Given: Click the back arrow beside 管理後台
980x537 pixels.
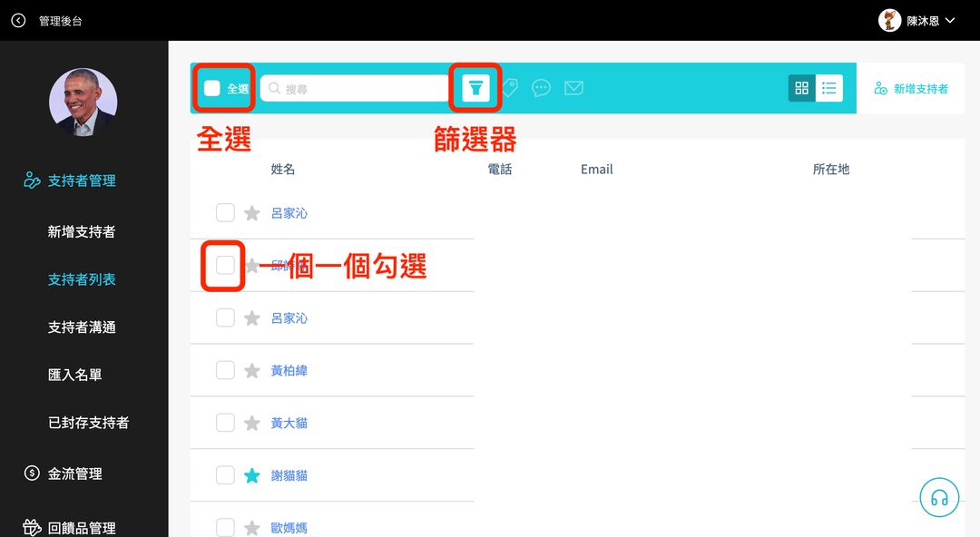Looking at the screenshot, I should (x=18, y=20).
